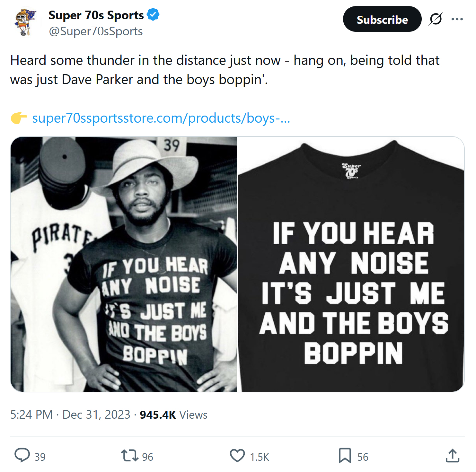This screenshot has width=476, height=472.
Task: Click the 96 reposts count
Action: (x=147, y=457)
